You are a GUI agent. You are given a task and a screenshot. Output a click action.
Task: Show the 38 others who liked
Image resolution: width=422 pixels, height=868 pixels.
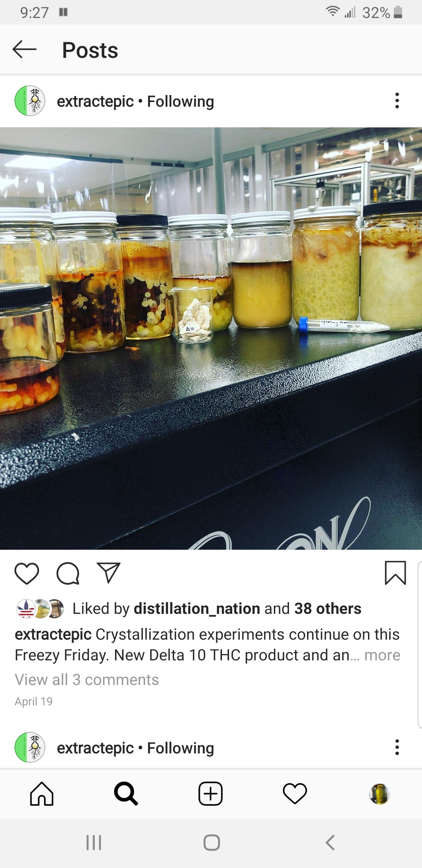click(328, 608)
